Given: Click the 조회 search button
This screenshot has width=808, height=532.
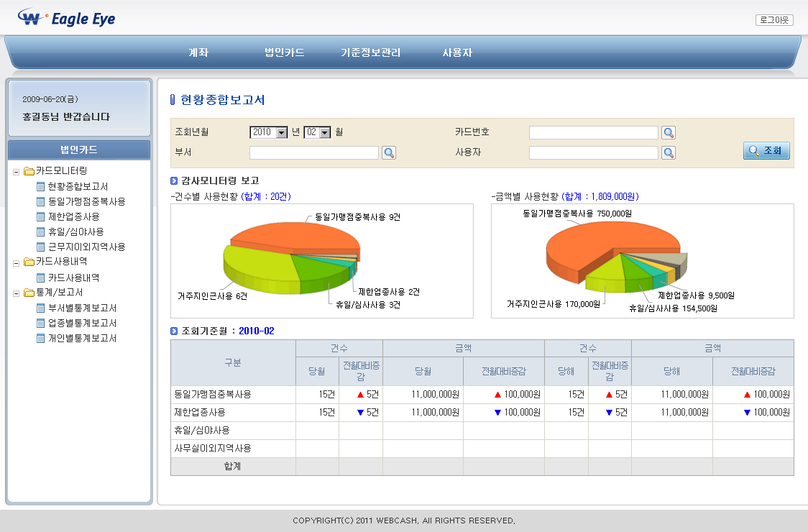Looking at the screenshot, I should (x=766, y=151).
